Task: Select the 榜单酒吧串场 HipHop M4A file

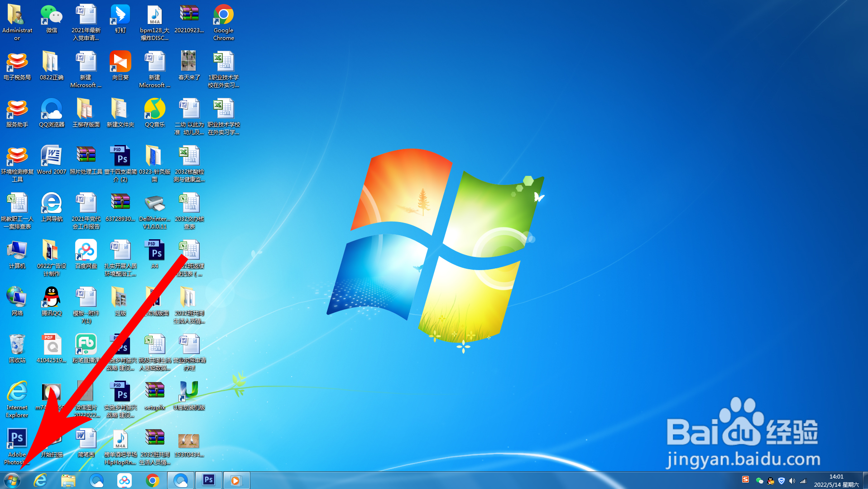Action: [120, 447]
